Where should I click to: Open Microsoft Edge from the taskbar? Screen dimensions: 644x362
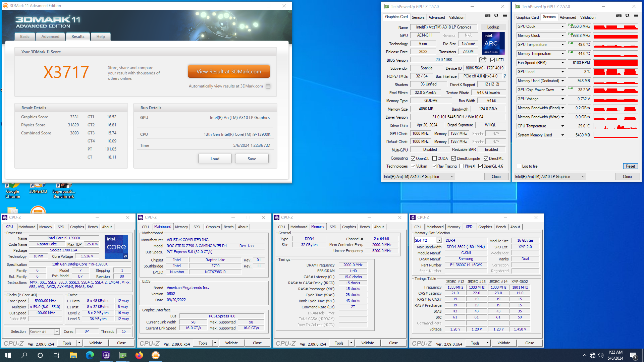(90, 355)
